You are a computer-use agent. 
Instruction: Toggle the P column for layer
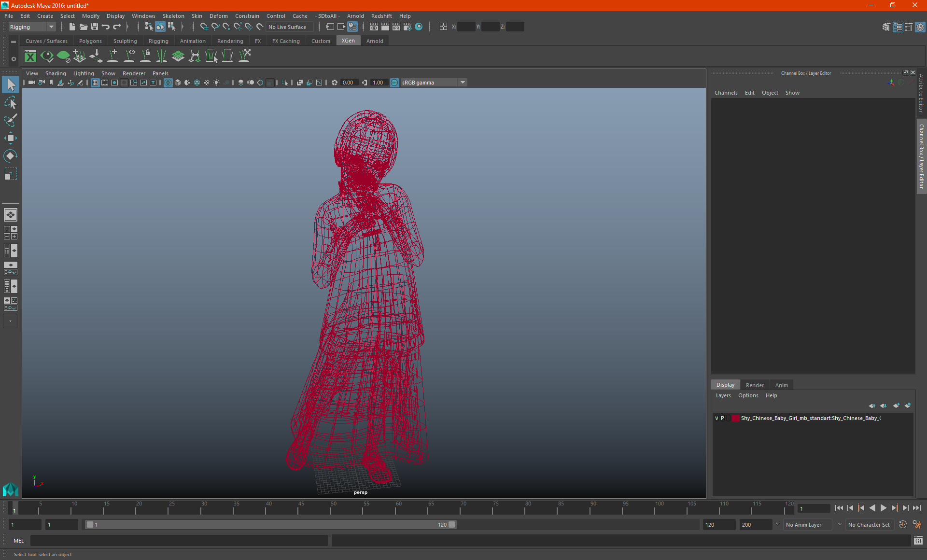point(723,418)
